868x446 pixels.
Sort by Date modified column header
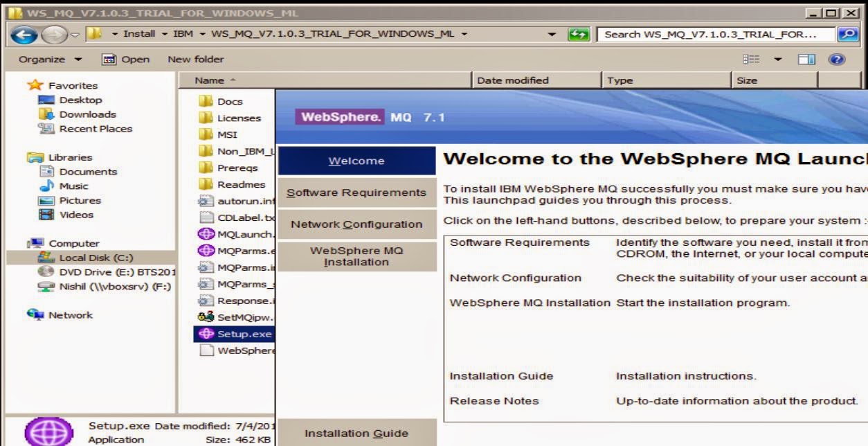tap(537, 80)
